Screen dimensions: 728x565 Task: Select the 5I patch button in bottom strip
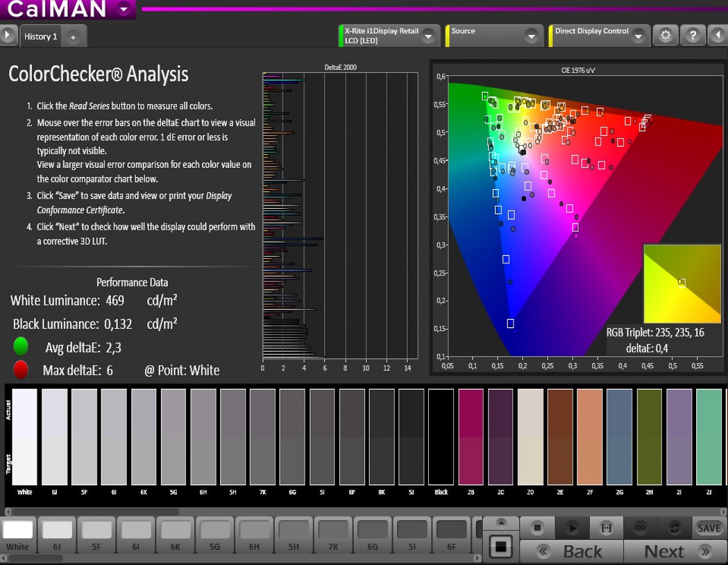pos(412,535)
